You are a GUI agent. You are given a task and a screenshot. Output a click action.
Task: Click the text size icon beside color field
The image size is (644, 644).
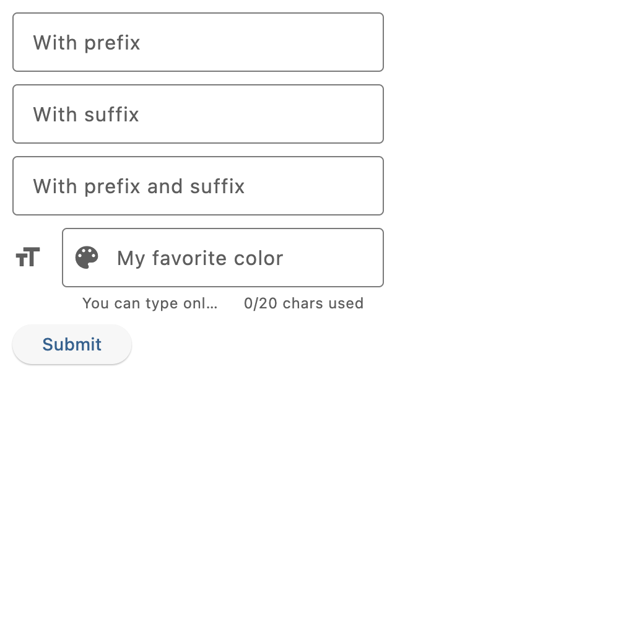tap(28, 258)
